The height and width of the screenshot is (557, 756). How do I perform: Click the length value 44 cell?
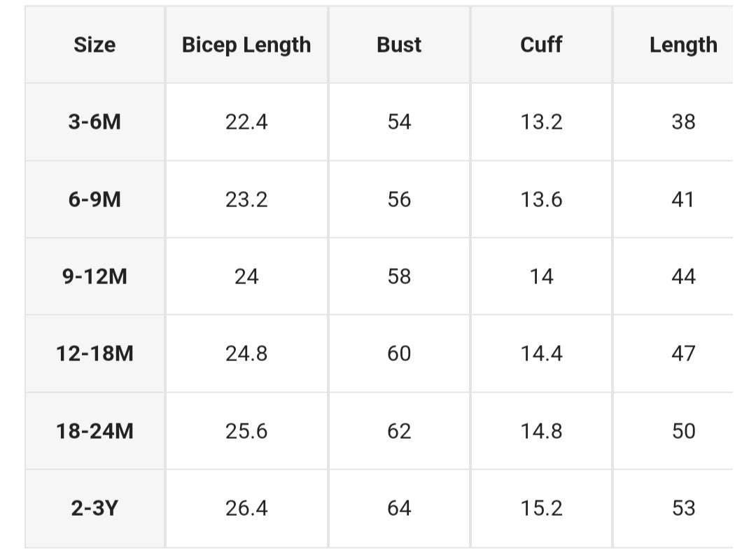pyautogui.click(x=682, y=276)
